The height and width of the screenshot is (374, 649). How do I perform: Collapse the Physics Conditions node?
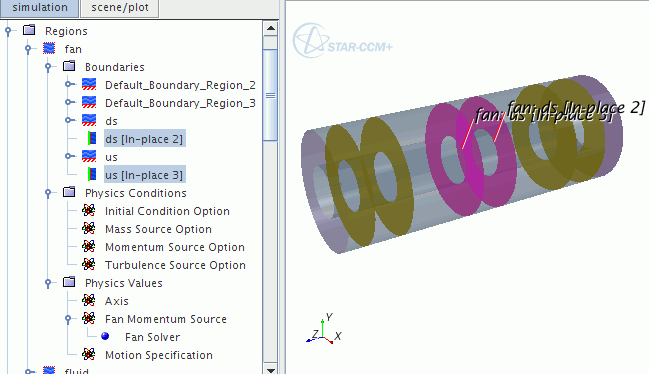48,192
